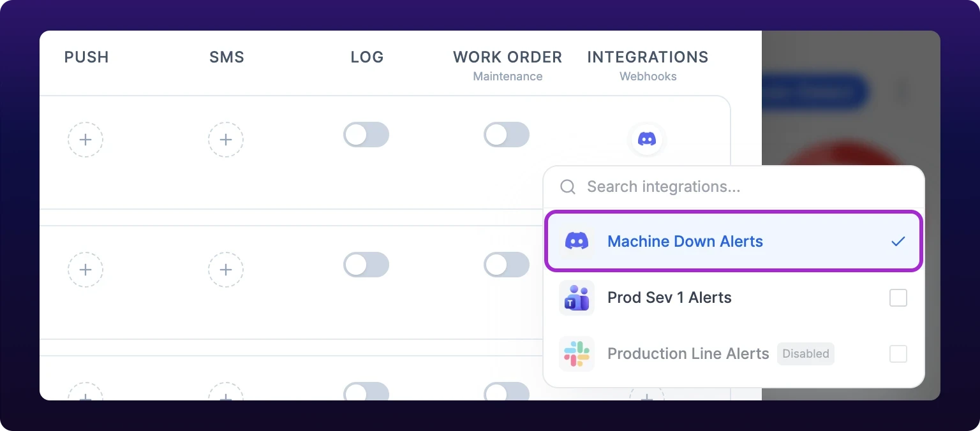The width and height of the screenshot is (980, 431).
Task: Add a Push recipient in the second row
Action: pos(85,270)
